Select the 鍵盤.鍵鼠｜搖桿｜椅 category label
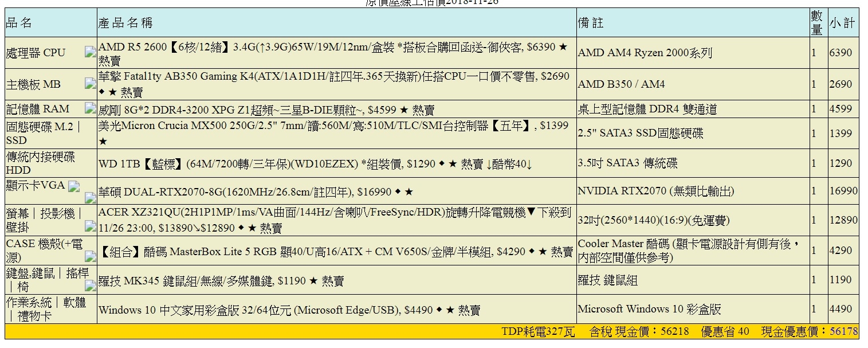The image size is (868, 348). tap(48, 280)
